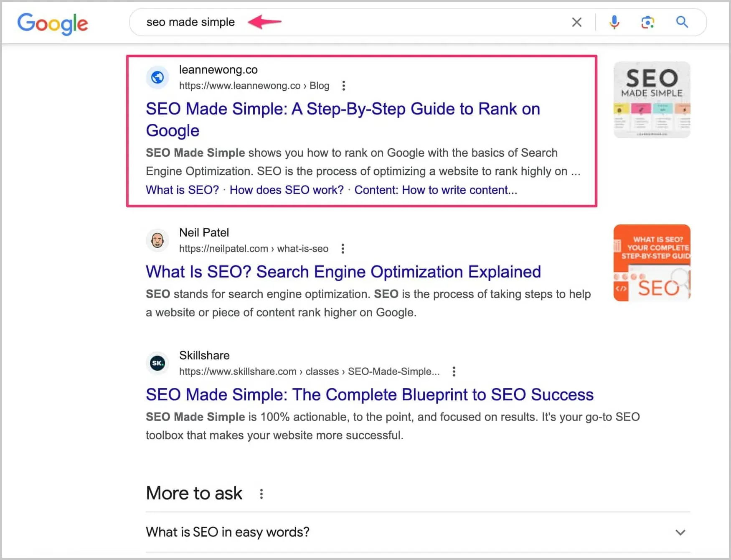This screenshot has height=560, width=731.
Task: Click the "What is SEO?" sitelink
Action: (x=182, y=190)
